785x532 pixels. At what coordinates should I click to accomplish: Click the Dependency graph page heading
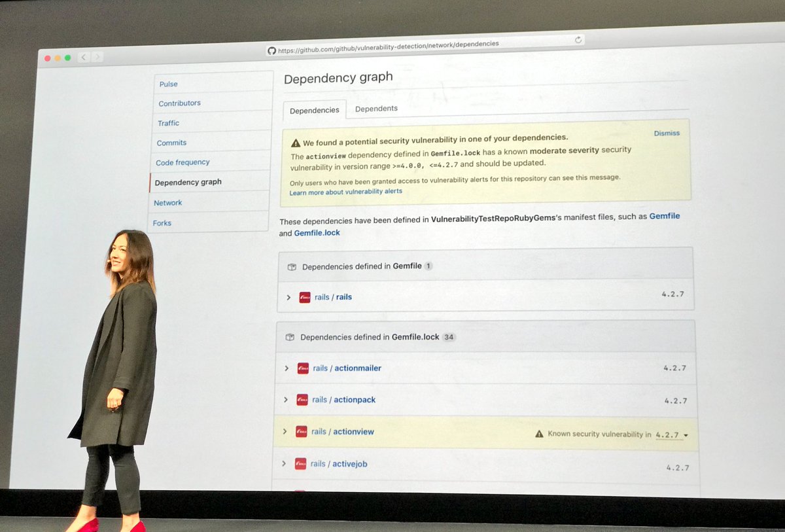338,77
